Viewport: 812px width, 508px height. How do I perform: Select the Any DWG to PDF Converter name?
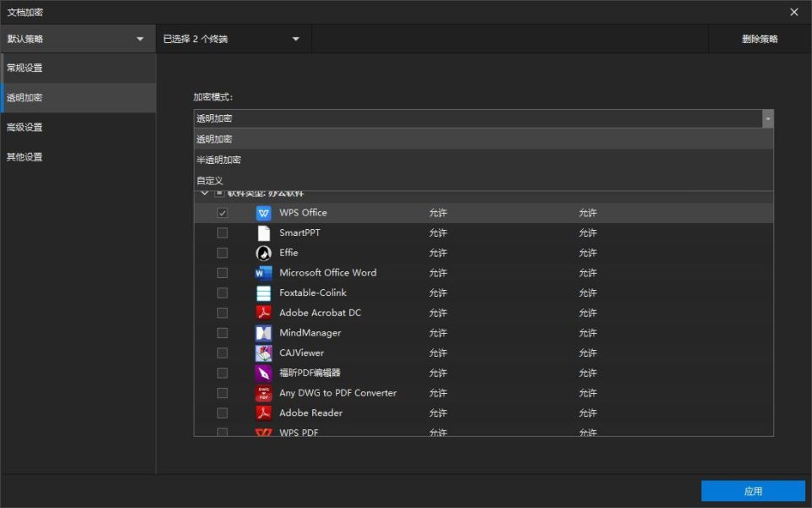click(337, 393)
